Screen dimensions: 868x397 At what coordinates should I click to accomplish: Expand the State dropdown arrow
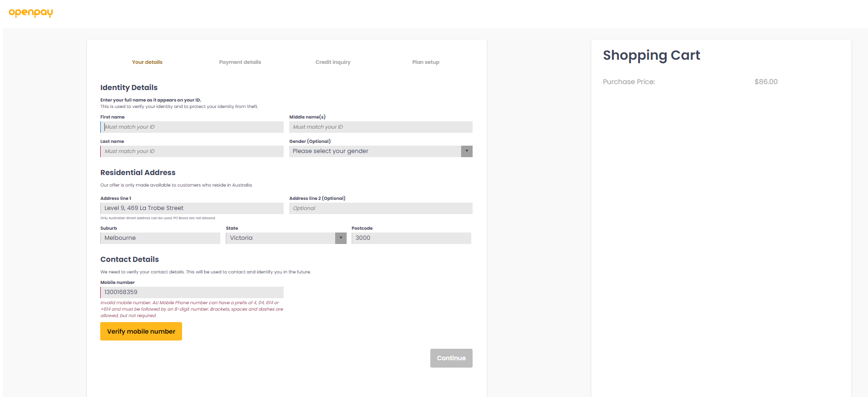click(341, 238)
